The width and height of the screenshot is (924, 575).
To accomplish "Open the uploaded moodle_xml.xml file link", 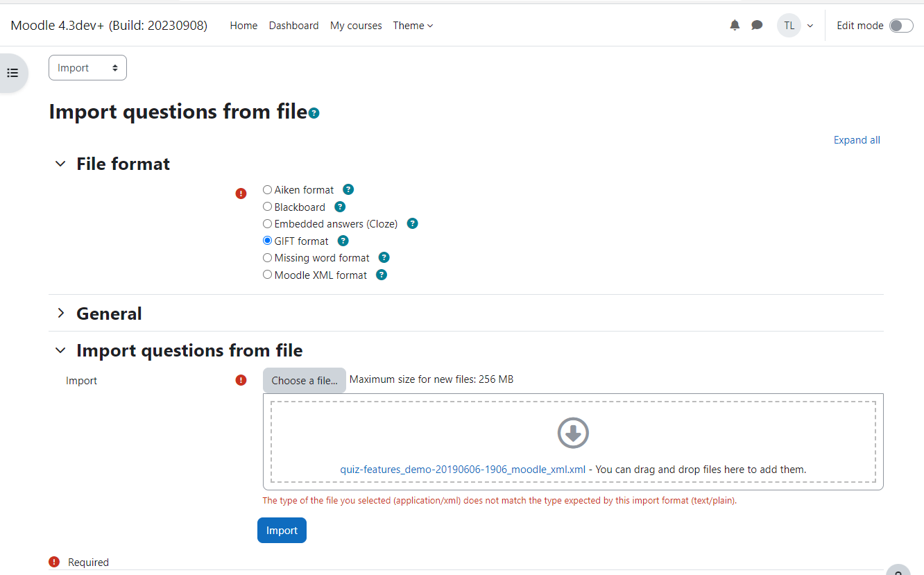I will point(463,470).
